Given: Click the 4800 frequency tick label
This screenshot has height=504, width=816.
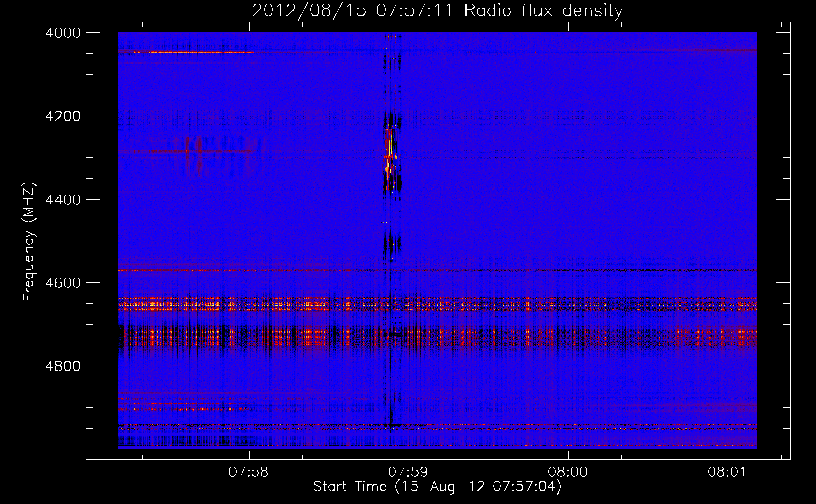Looking at the screenshot, I should [63, 366].
